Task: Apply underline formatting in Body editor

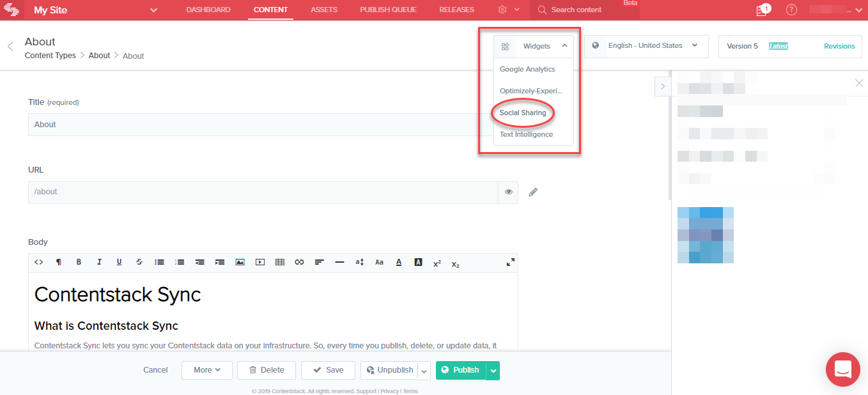Action: click(x=119, y=262)
